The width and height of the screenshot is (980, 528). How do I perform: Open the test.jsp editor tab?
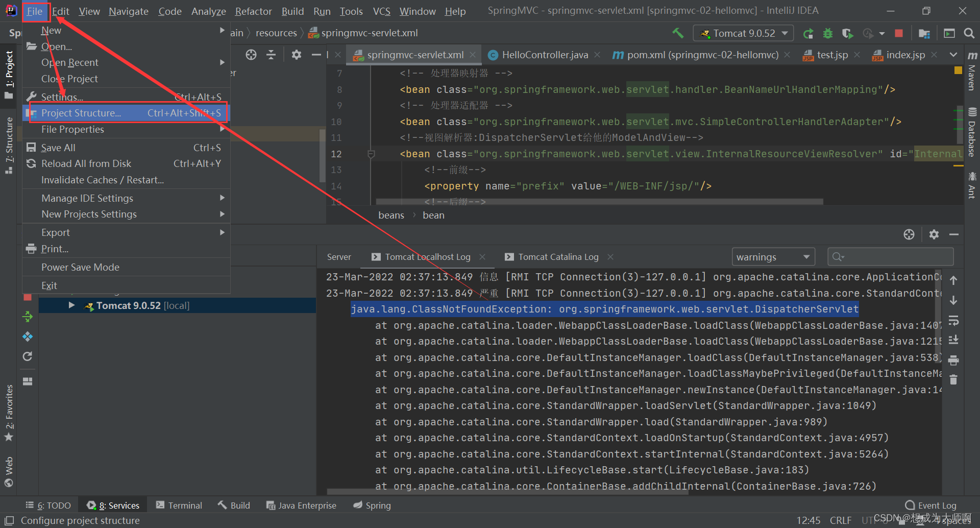pos(832,55)
